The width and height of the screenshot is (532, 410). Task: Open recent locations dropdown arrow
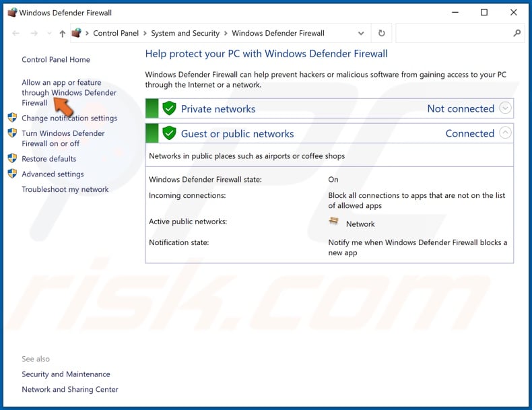(x=50, y=33)
